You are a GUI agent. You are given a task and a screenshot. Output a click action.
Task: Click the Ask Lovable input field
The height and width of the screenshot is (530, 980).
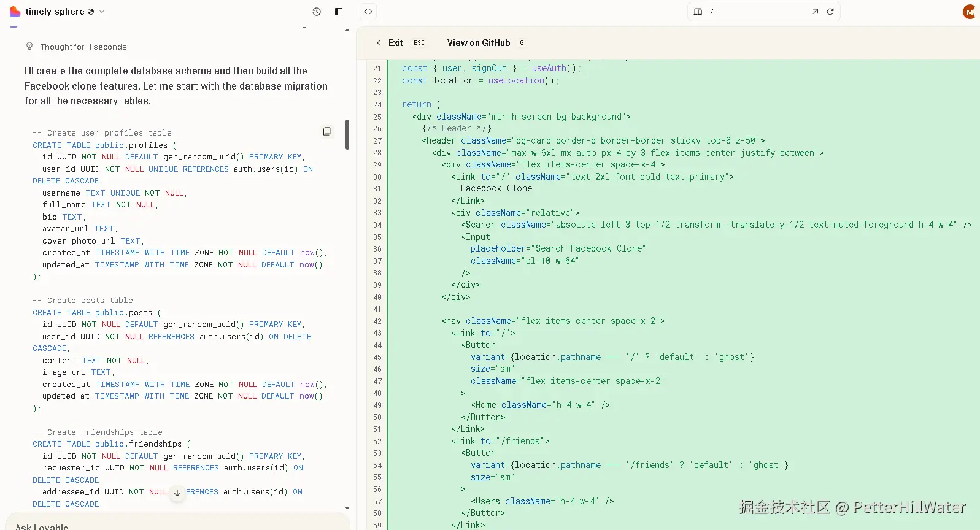(178, 525)
